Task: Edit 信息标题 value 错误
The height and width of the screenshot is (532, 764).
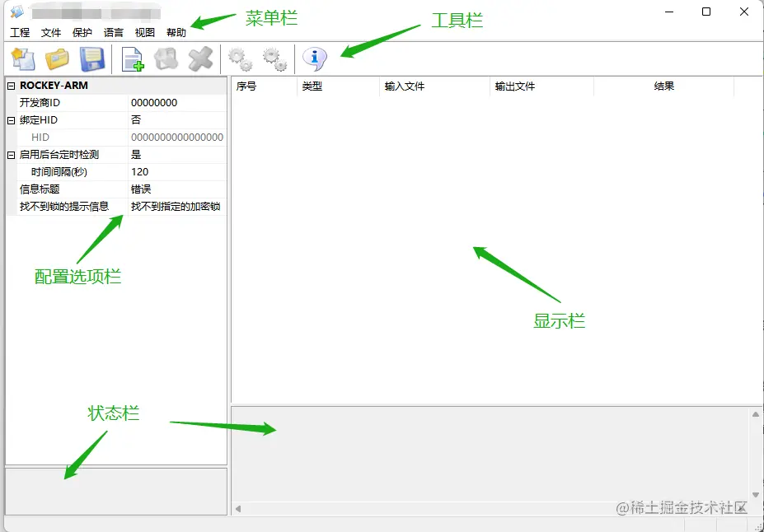Action: 177,189
